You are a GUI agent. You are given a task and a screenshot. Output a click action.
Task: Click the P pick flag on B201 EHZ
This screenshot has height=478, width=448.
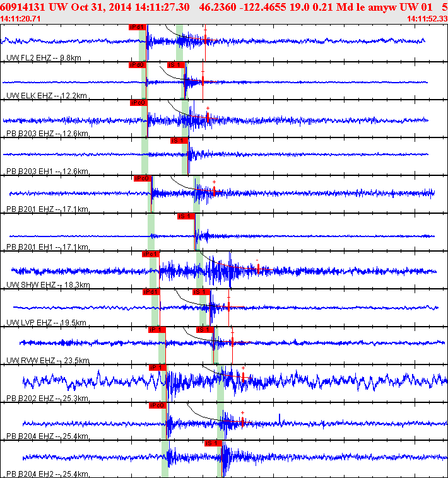[x=143, y=178]
